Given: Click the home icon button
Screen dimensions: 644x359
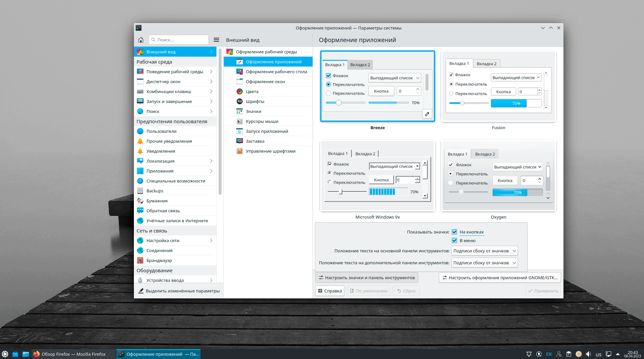Looking at the screenshot, I should coord(141,40).
